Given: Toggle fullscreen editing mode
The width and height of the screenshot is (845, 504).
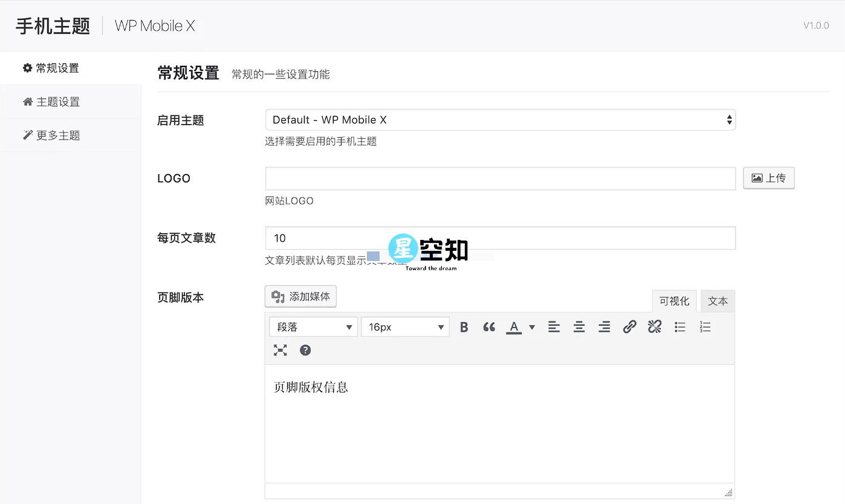Looking at the screenshot, I should tap(280, 350).
